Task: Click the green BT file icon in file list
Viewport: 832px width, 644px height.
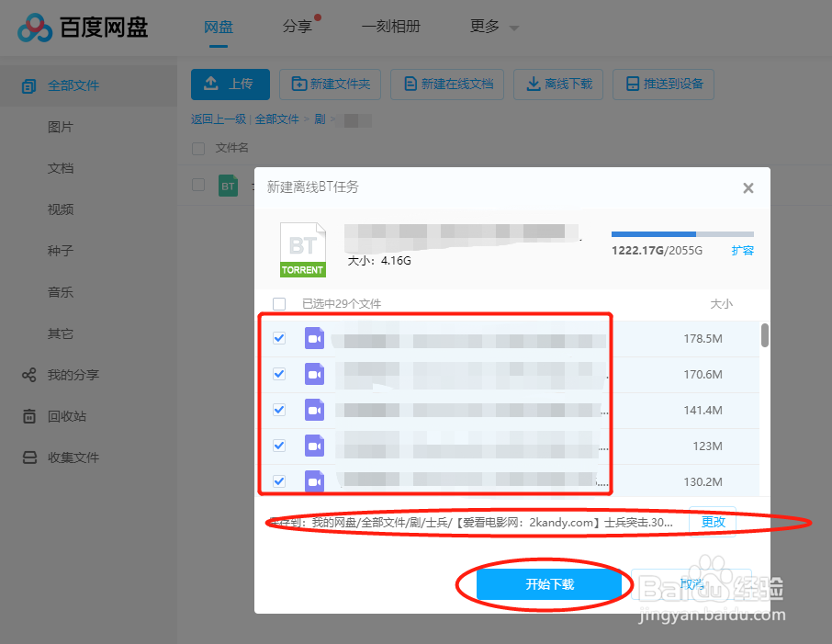Action: 228,186
